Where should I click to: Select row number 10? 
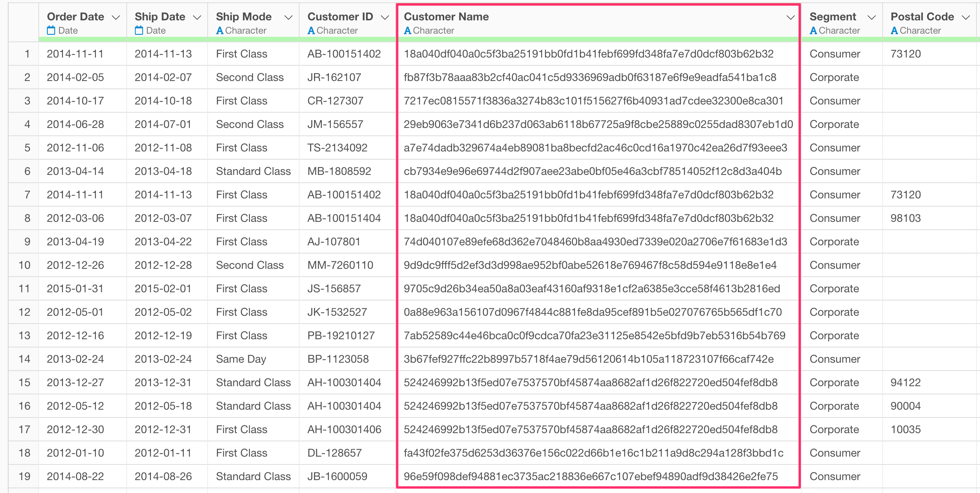click(x=24, y=265)
